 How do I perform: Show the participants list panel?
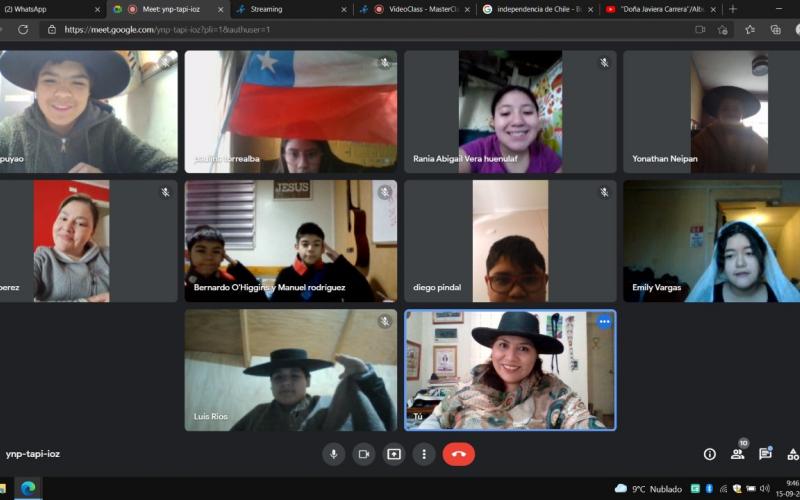click(738, 454)
